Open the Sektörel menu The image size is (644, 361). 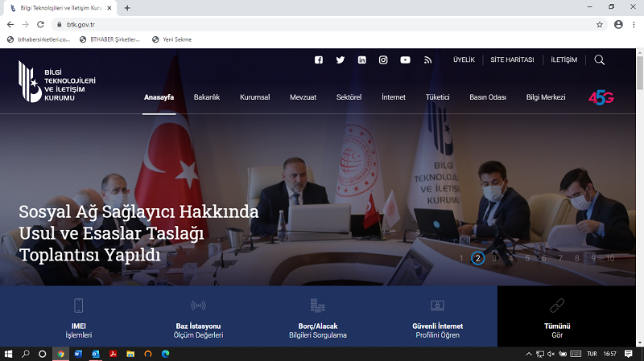coord(349,97)
